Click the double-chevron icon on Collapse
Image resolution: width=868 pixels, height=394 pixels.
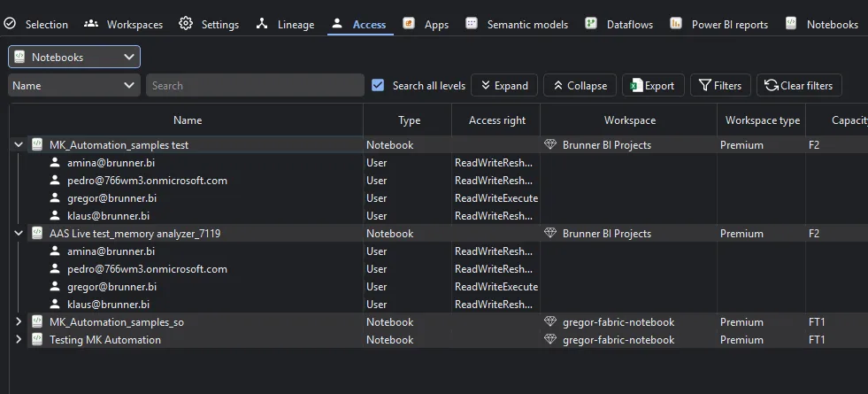pos(558,85)
